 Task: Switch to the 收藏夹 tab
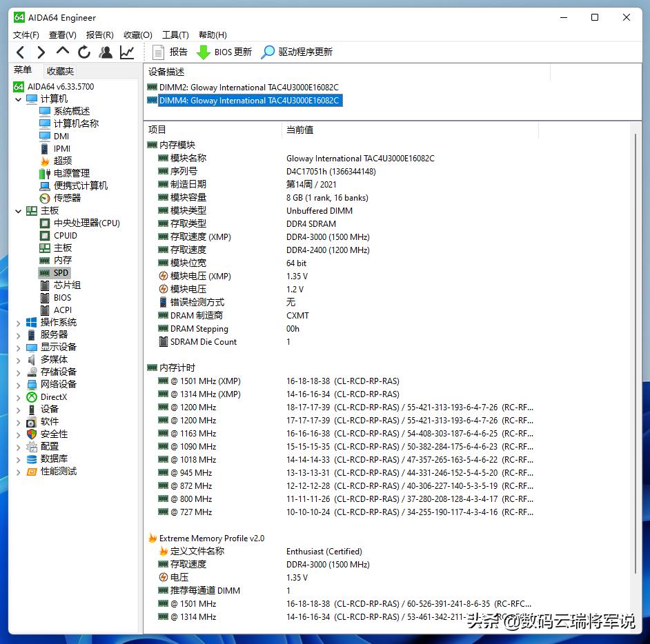[60, 70]
